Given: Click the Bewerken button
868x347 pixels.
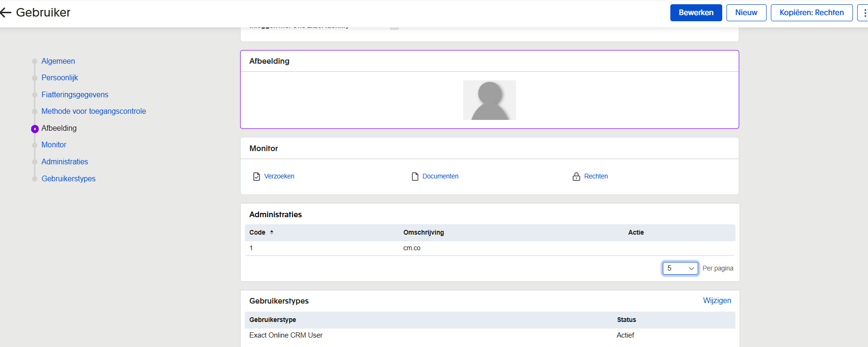Looking at the screenshot, I should (x=696, y=13).
